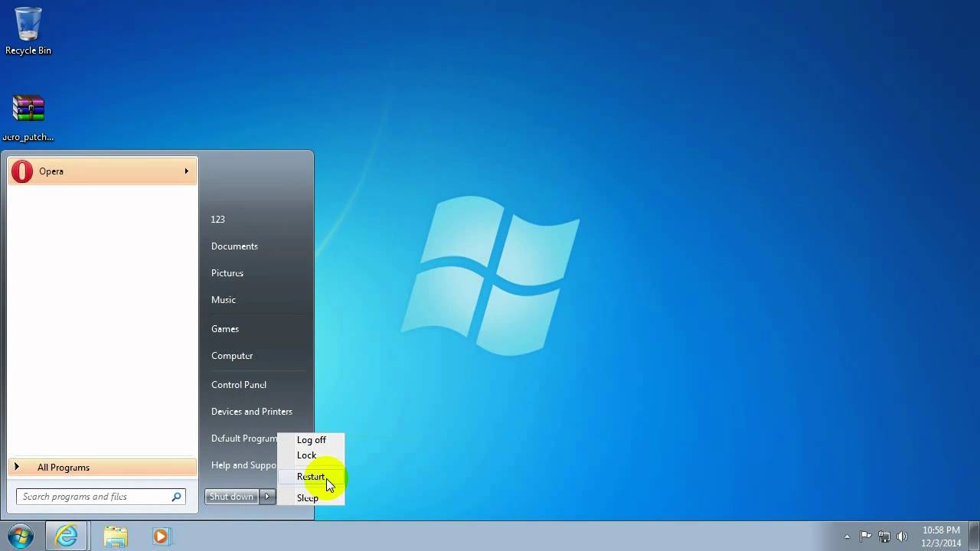Show hidden system tray icons
This screenshot has width=980, height=551.
847,536
